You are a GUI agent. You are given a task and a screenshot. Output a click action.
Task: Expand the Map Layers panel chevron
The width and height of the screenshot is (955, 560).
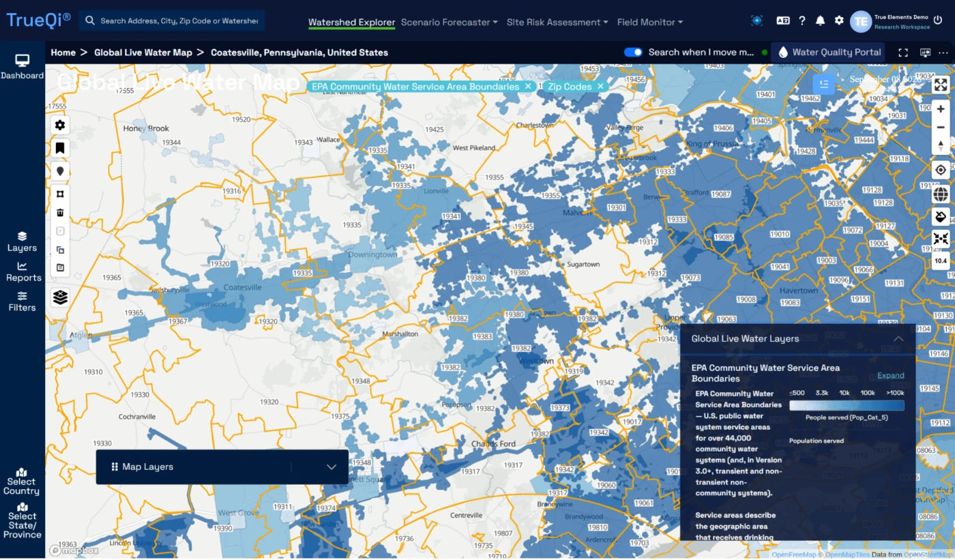coord(332,467)
